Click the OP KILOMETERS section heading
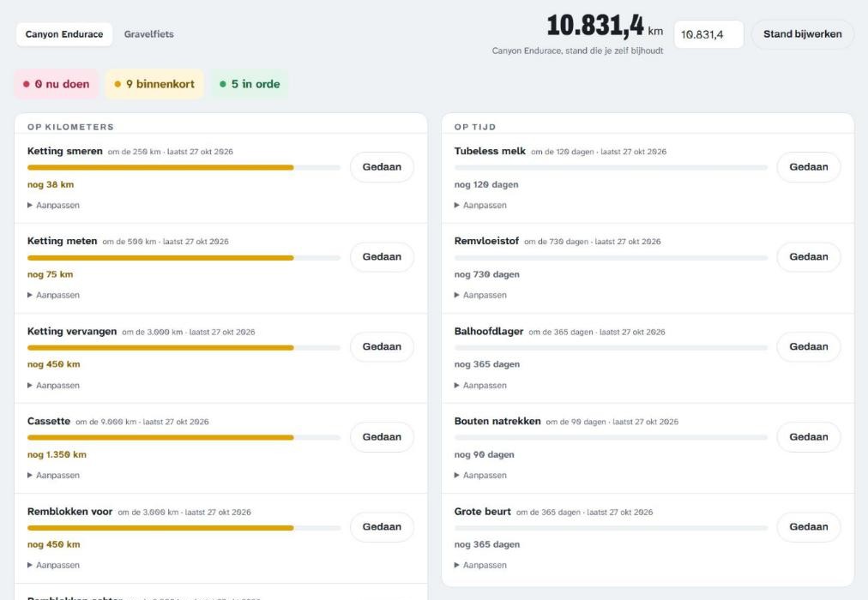Screen dimensions: 868x600 (70, 127)
